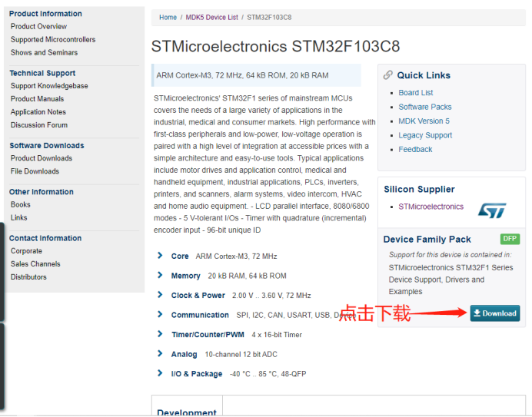Screen dimensions: 532x417
Task: Open the Board List quick link
Action: tap(416, 93)
